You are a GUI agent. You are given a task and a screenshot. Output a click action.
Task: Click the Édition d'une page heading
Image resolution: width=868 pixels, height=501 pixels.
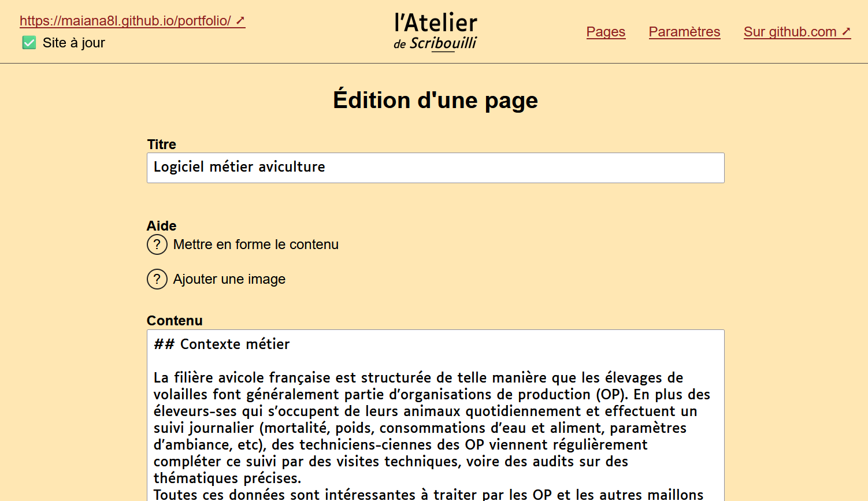point(436,100)
